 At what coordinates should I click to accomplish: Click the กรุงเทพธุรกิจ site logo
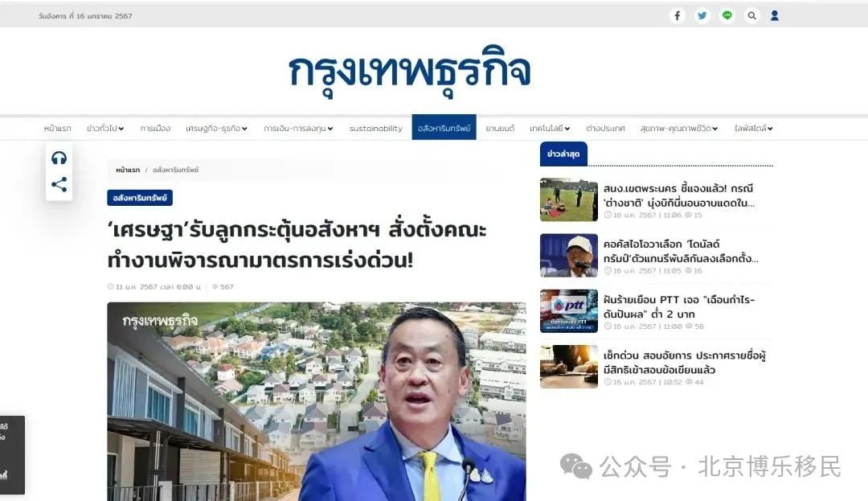point(410,72)
